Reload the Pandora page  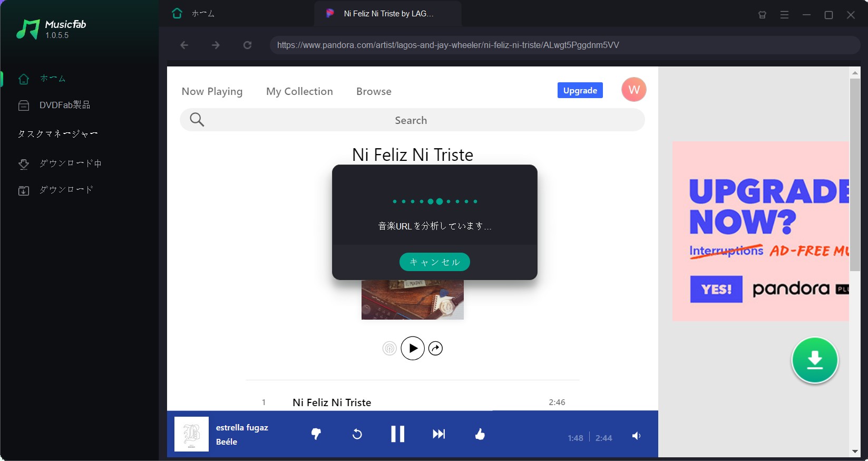(247, 45)
